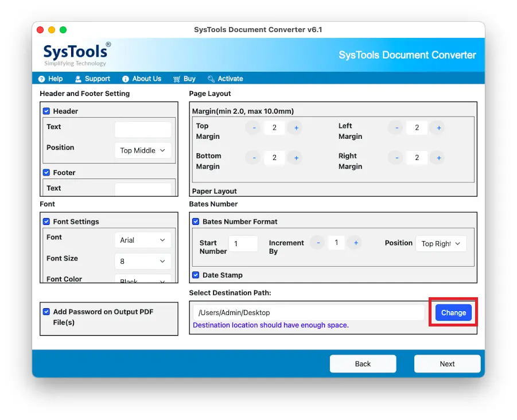Image resolution: width=517 pixels, height=420 pixels.
Task: Decrease the Bottom Margin value
Action: click(254, 158)
